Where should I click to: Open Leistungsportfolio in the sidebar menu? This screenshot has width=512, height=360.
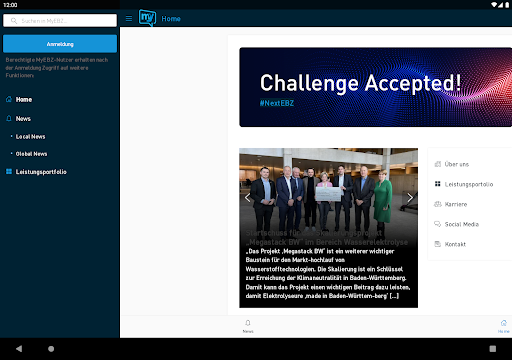coord(41,172)
